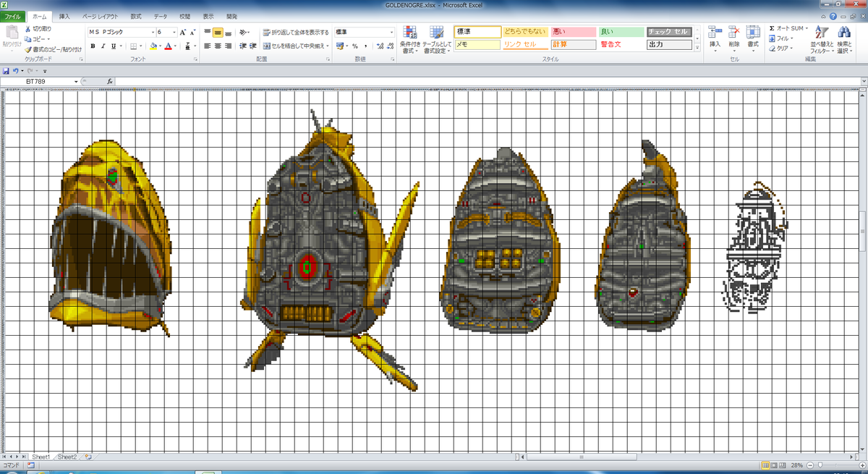Click the comma style icon
Viewport: 868px width, 474px height.
365,46
